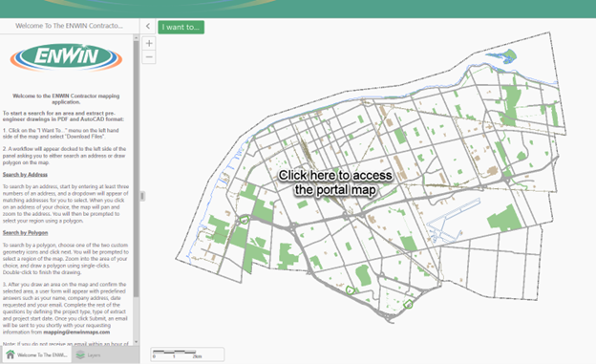Click 'Click here to access the portal map'
The width and height of the screenshot is (596, 364).
pos(335,182)
